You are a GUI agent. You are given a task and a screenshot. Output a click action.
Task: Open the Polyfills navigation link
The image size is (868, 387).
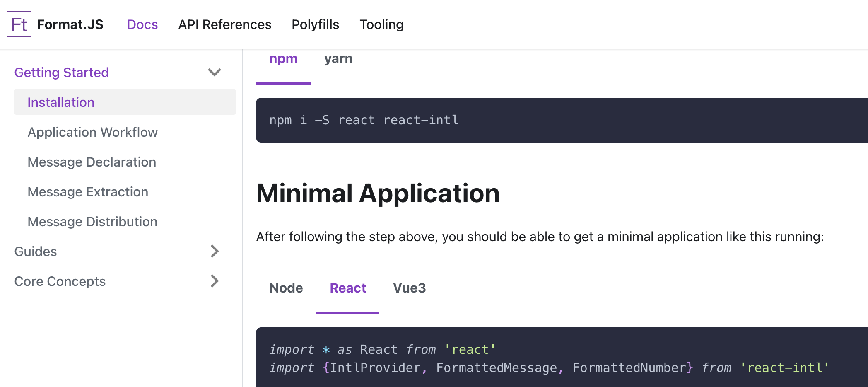click(315, 24)
